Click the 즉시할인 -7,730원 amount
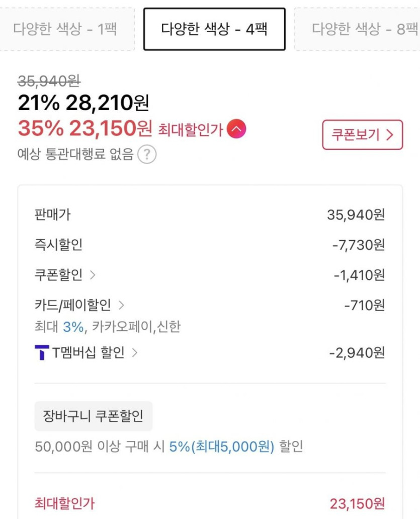This screenshot has width=420, height=519. pyautogui.click(x=358, y=245)
